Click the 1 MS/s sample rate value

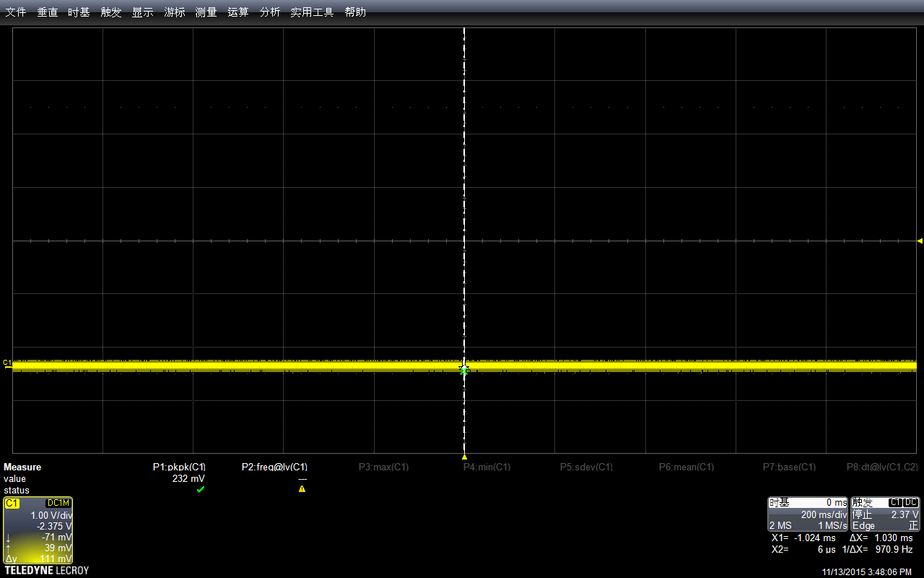[x=832, y=525]
